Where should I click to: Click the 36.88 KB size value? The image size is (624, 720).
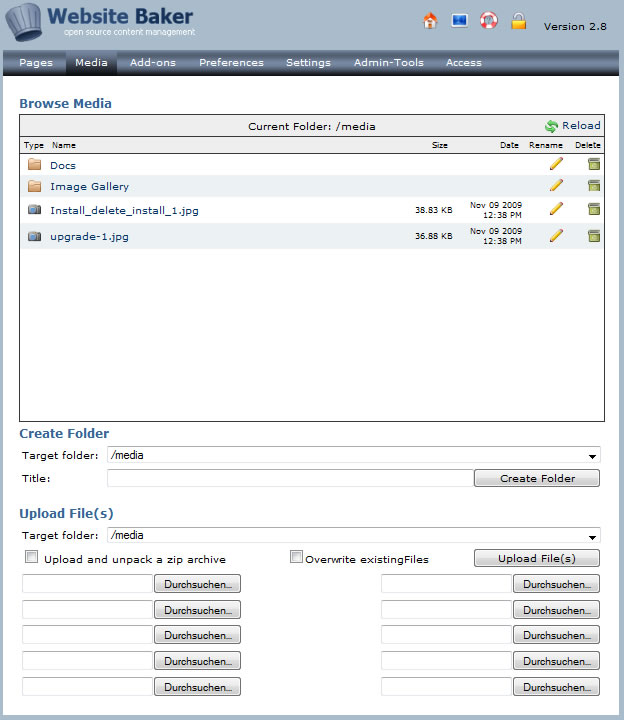(433, 236)
